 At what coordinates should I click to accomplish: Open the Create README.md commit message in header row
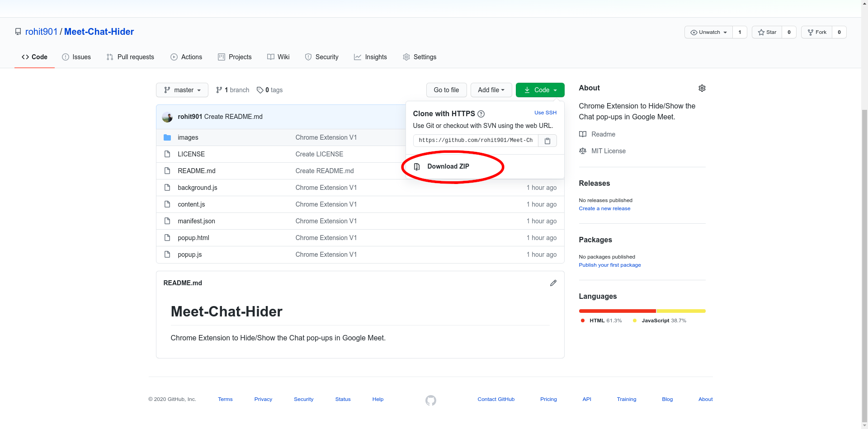point(233,117)
